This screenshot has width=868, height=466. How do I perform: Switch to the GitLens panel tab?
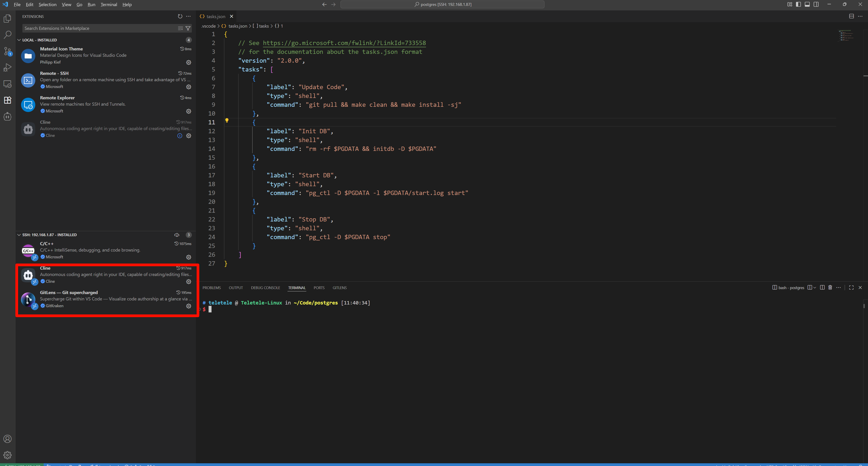[x=340, y=288]
